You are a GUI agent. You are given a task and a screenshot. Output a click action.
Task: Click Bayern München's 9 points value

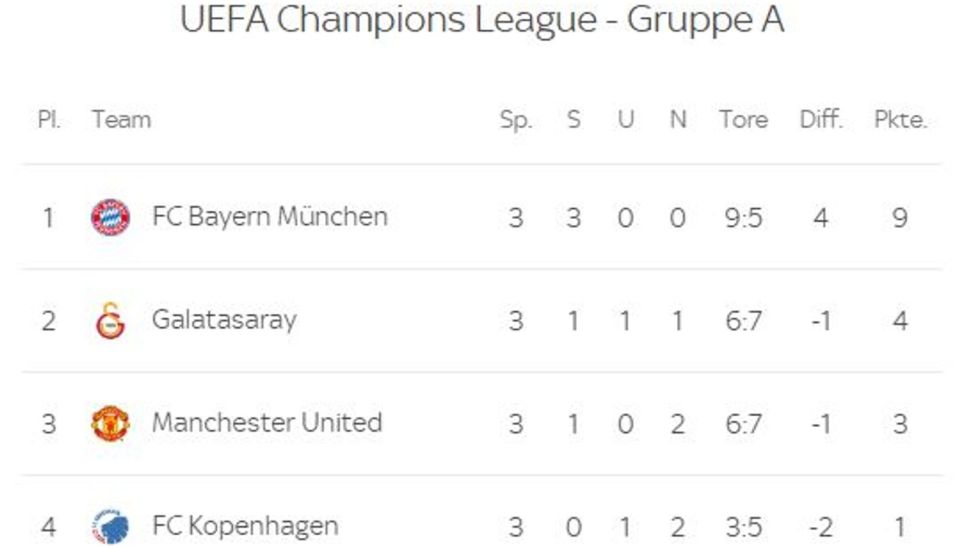click(900, 218)
